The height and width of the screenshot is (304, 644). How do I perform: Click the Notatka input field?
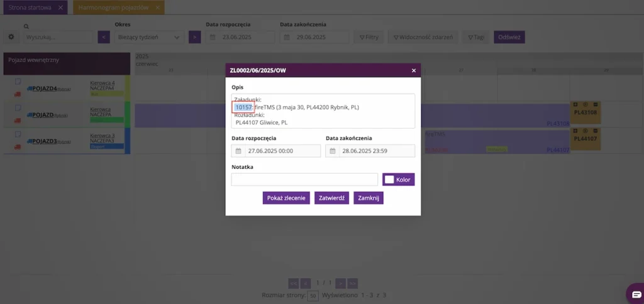304,179
